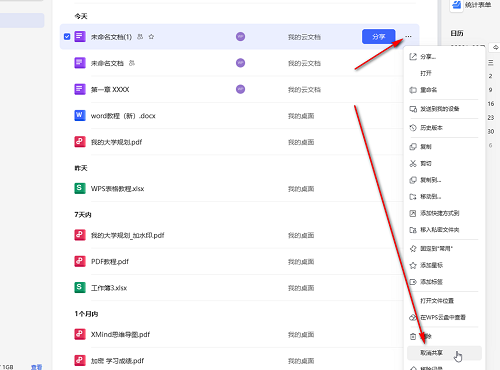
Task: Select 移入私密文件夹 in the context menu
Action: pos(444,230)
